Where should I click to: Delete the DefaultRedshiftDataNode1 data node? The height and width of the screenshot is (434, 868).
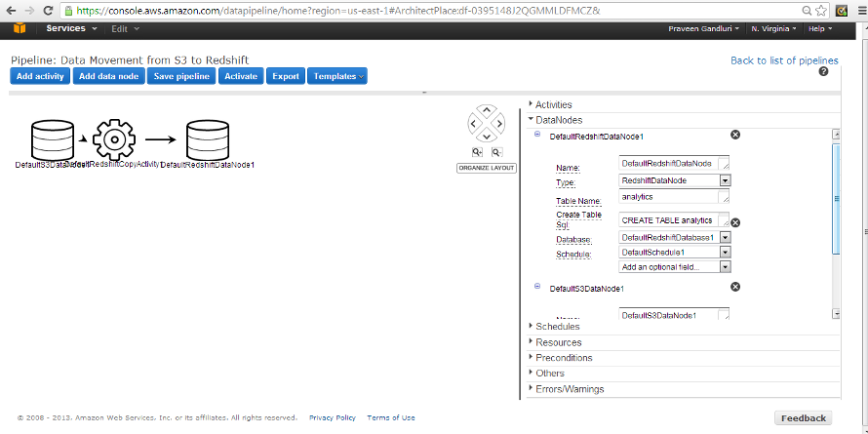(x=735, y=135)
